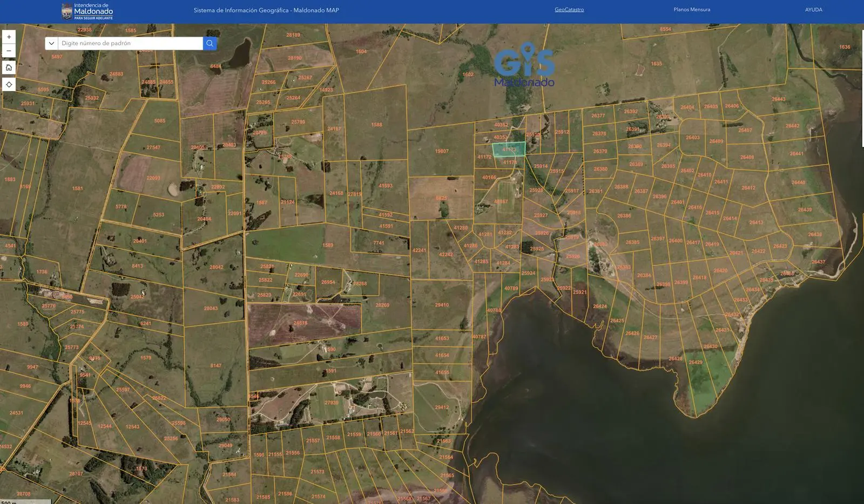Open the Planos Mensura menu item
Screen dimensions: 864x504
click(x=692, y=10)
